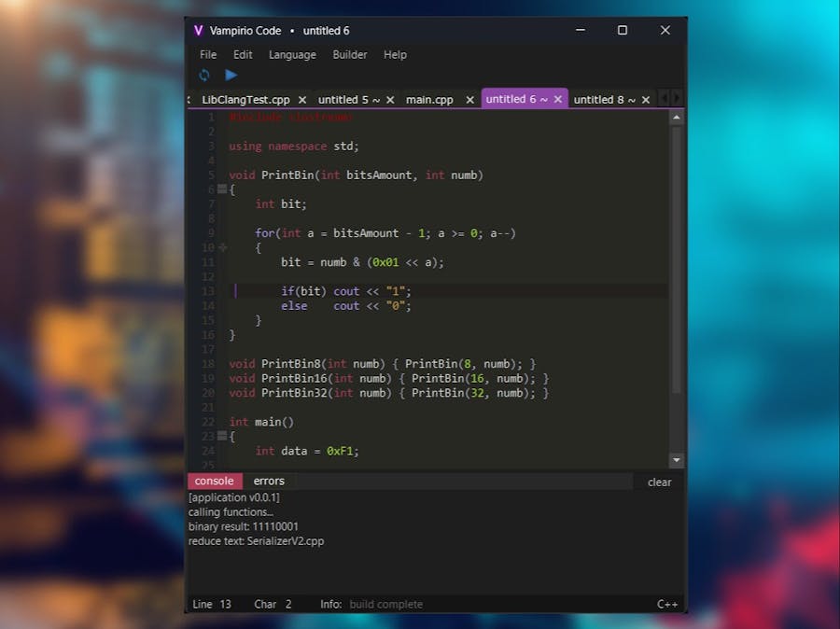
Task: Place cursor on 'void PrintBin8' line
Action: click(x=383, y=364)
